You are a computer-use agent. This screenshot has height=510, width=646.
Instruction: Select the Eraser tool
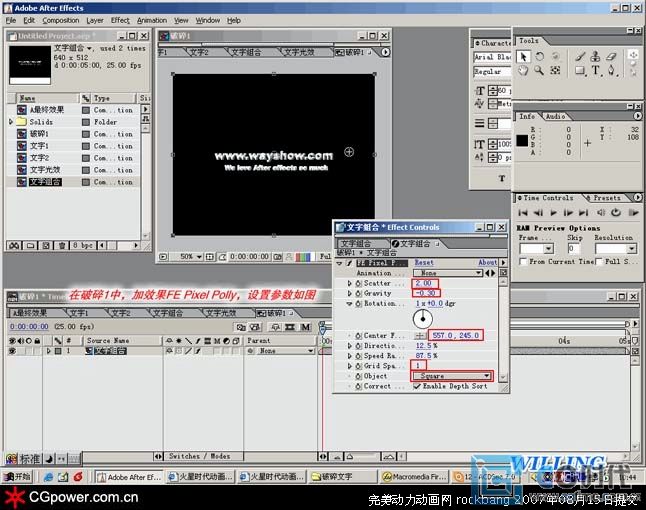point(612,57)
